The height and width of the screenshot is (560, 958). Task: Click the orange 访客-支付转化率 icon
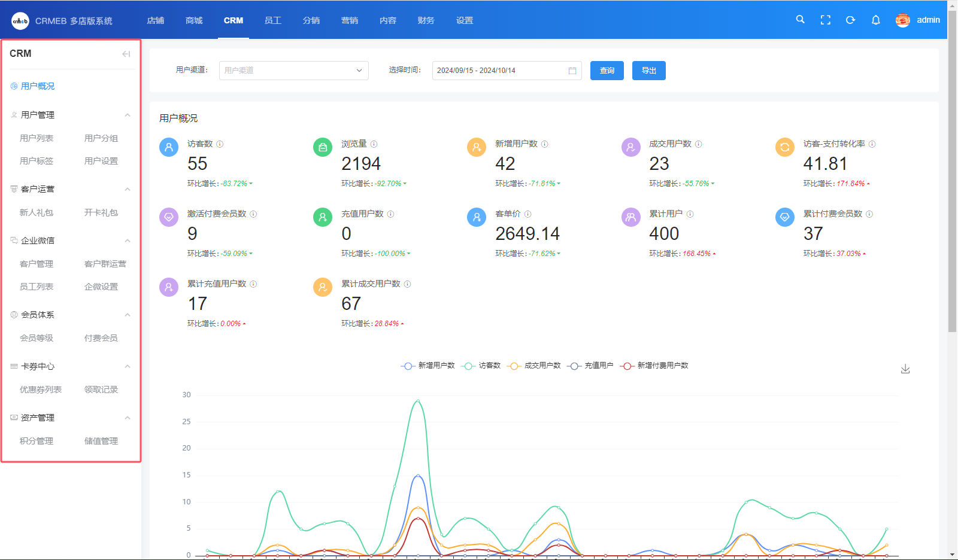784,147
